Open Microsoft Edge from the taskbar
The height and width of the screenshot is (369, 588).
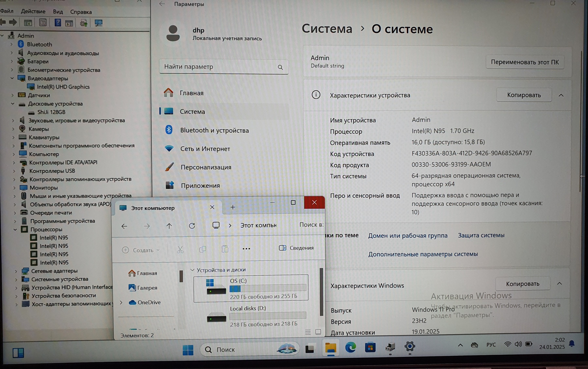tap(350, 348)
